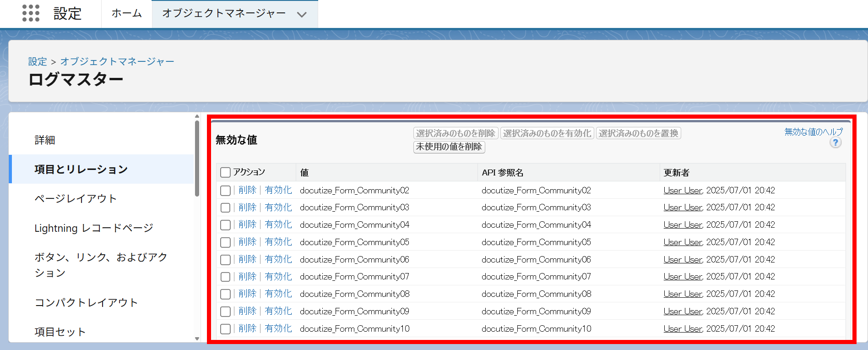The height and width of the screenshot is (350, 868).
Task: Click 有効化 for docutize_Form_Community06
Action: (278, 259)
